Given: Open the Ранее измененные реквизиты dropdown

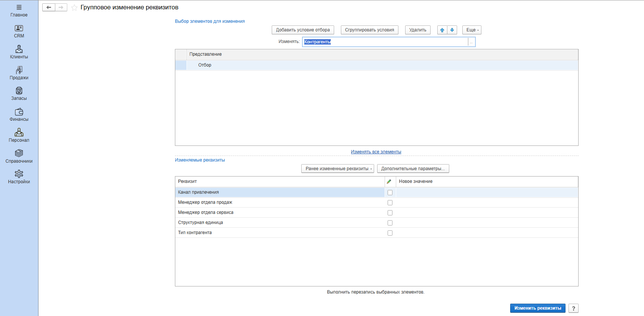Looking at the screenshot, I should [338, 169].
